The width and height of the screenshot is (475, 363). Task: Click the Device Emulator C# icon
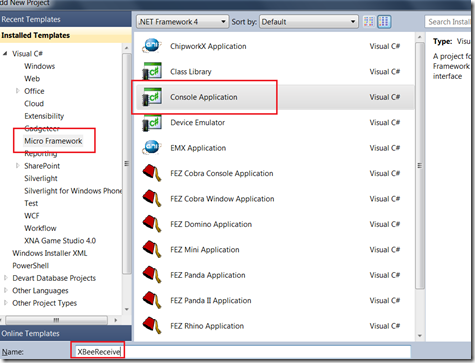[x=152, y=122]
